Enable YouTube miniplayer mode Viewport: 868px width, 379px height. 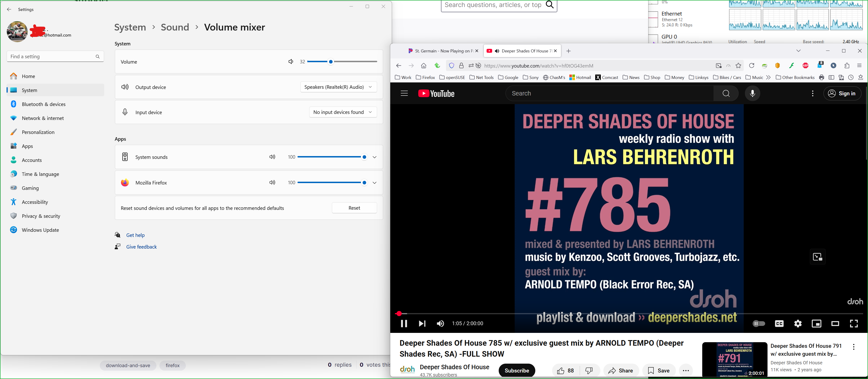816,324
